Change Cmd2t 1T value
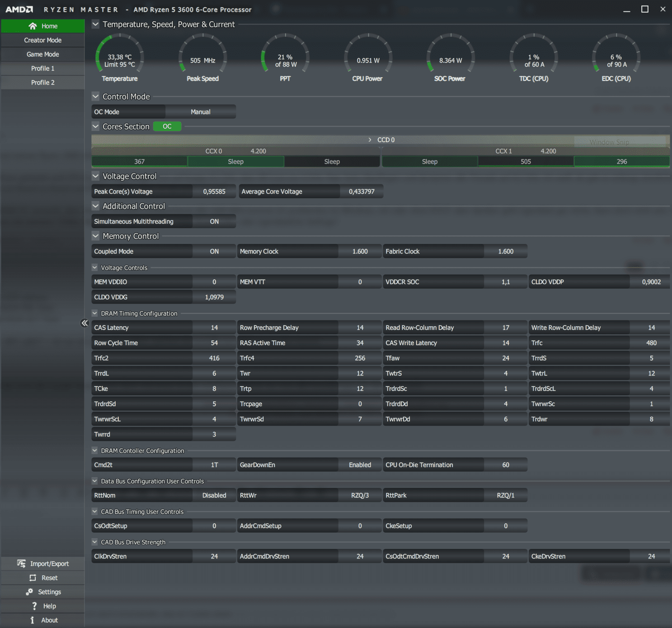This screenshot has width=672, height=628. (214, 465)
